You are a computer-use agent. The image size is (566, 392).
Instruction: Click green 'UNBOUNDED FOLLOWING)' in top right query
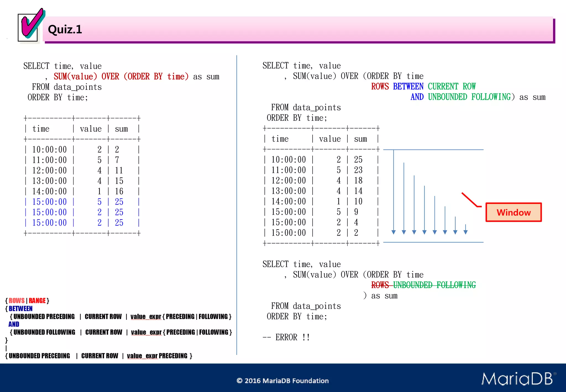tap(471, 97)
